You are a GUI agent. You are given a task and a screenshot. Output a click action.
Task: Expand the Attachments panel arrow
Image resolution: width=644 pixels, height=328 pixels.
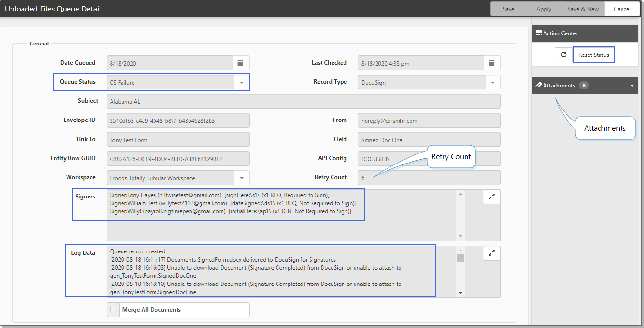632,86
